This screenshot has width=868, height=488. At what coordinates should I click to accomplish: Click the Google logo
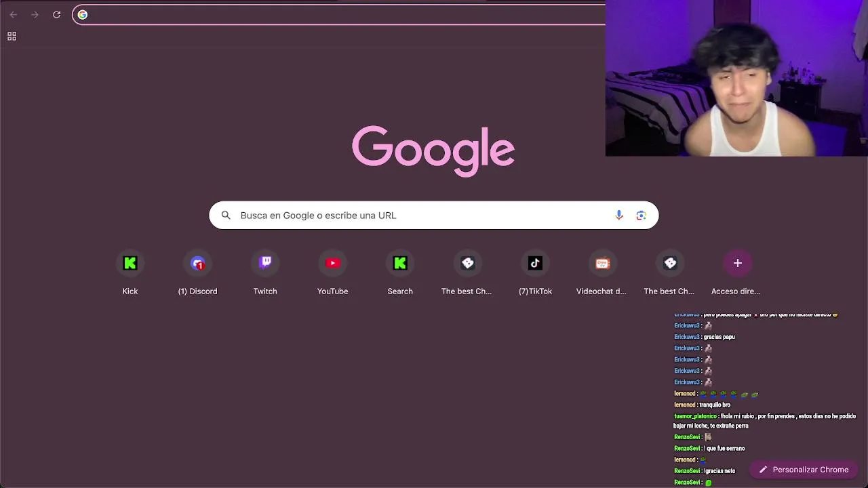433,150
